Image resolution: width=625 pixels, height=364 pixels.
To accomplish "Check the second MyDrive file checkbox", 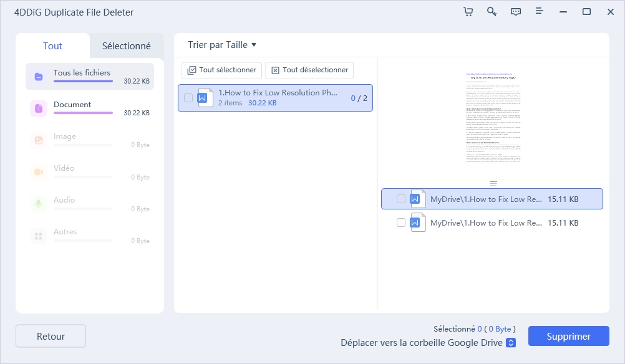I will coord(401,223).
